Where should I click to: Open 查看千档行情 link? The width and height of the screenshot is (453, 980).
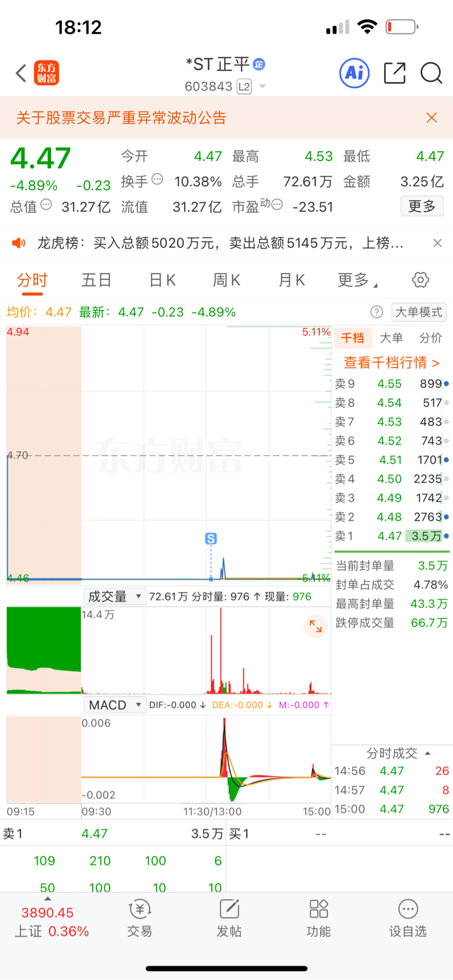[x=392, y=363]
